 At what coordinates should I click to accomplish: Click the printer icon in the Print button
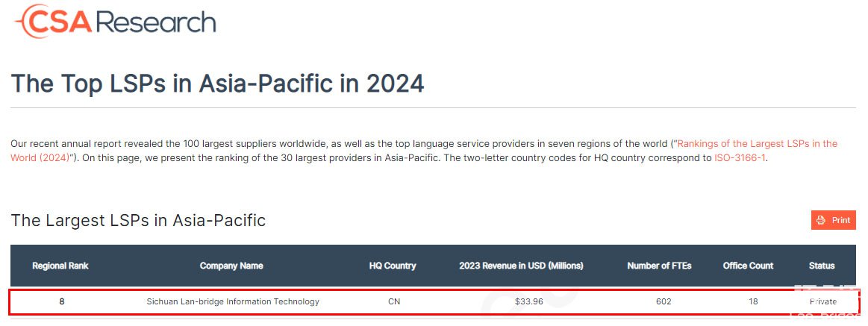click(821, 220)
